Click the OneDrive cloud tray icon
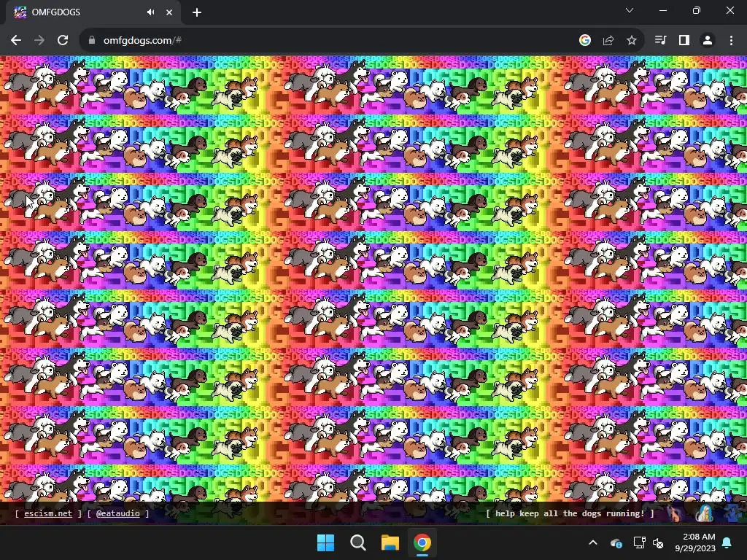This screenshot has height=560, width=747. [x=616, y=542]
